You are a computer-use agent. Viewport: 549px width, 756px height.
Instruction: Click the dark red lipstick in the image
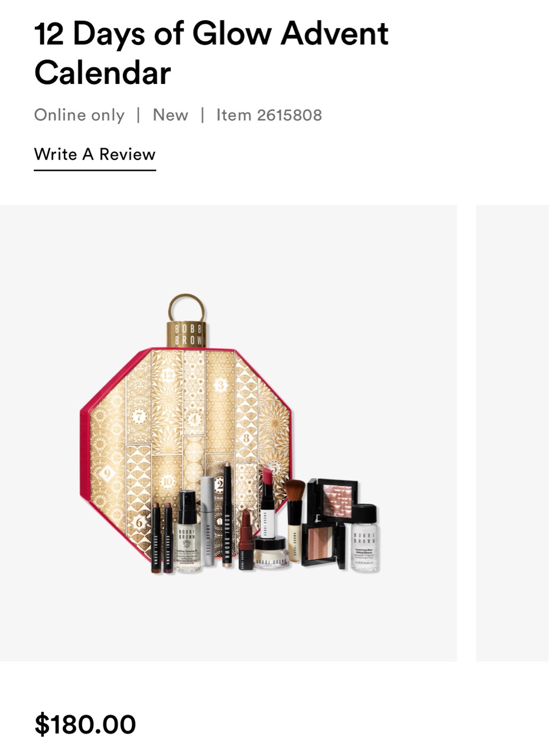tap(246, 539)
